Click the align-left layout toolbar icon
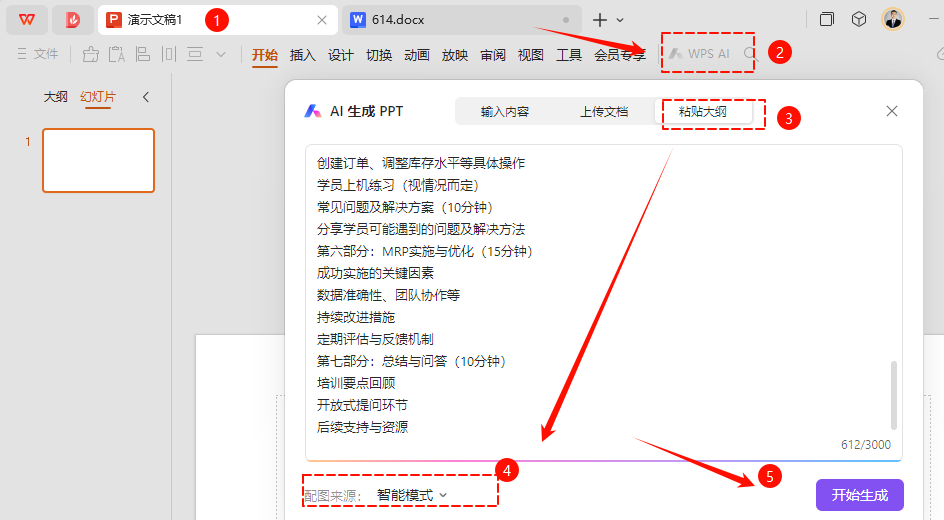Screen dimensions: 944x520 pyautogui.click(x=143, y=55)
